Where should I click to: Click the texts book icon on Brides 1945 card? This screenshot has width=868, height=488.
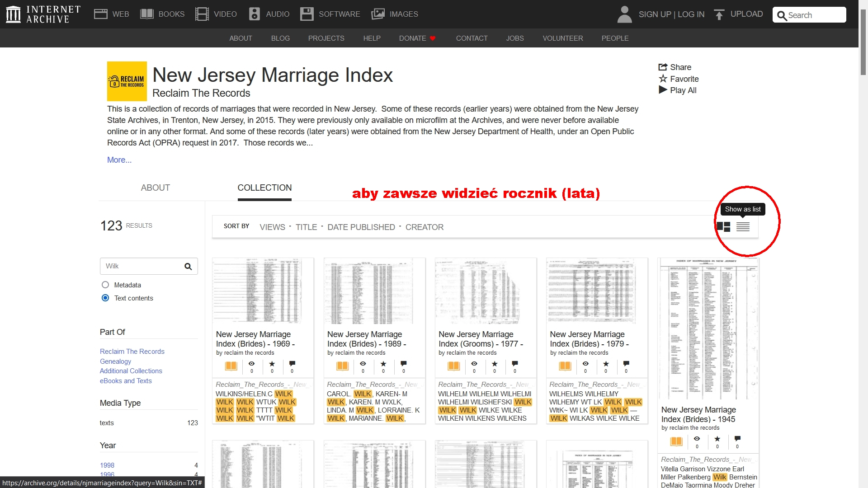pyautogui.click(x=676, y=441)
